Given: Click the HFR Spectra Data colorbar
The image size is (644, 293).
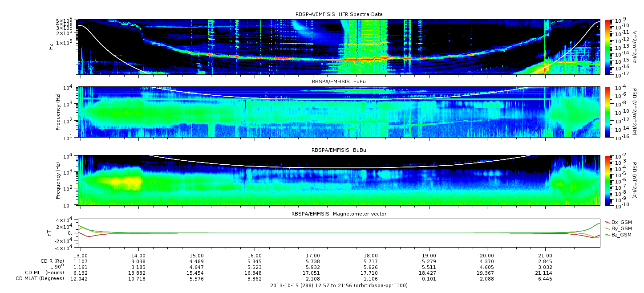Looking at the screenshot, I should pyautogui.click(x=607, y=47).
